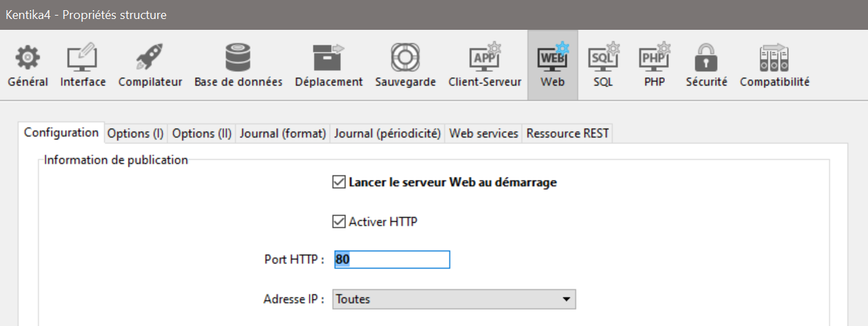868x326 pixels.
Task: Open the Sauvegarde lifebuoy icon
Action: [x=406, y=66]
